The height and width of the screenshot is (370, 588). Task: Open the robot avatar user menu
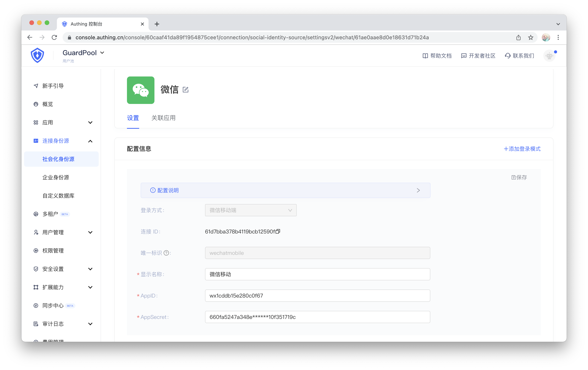[x=549, y=56]
